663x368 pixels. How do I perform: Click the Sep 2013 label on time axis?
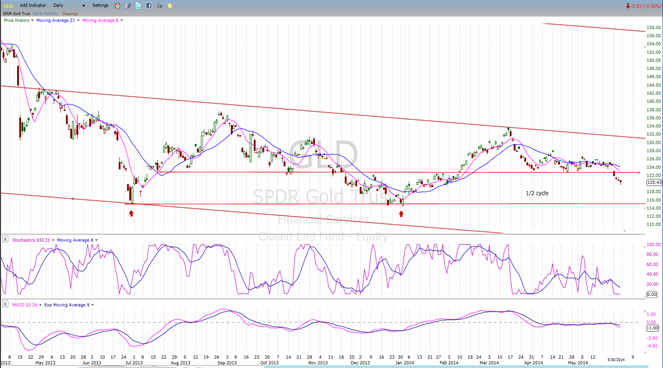point(227,363)
